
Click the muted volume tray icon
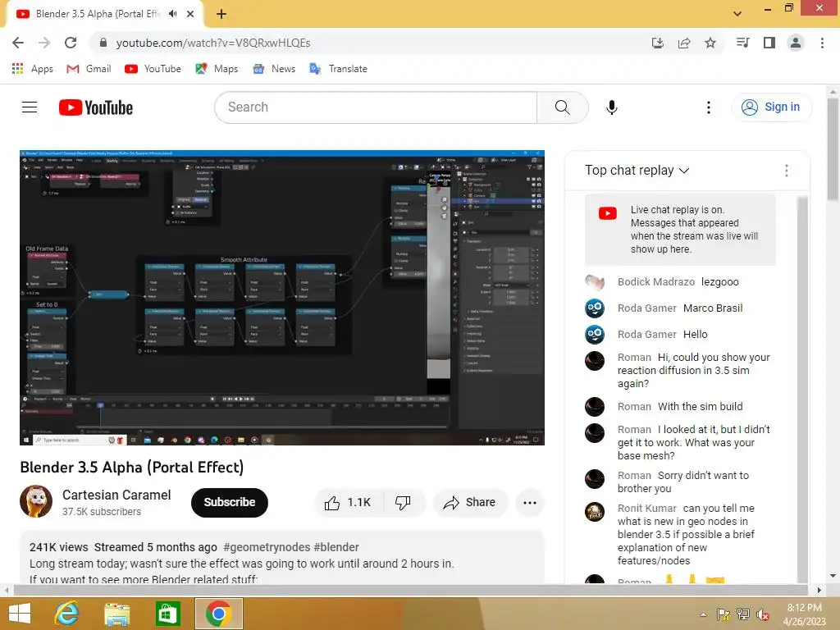click(763, 614)
